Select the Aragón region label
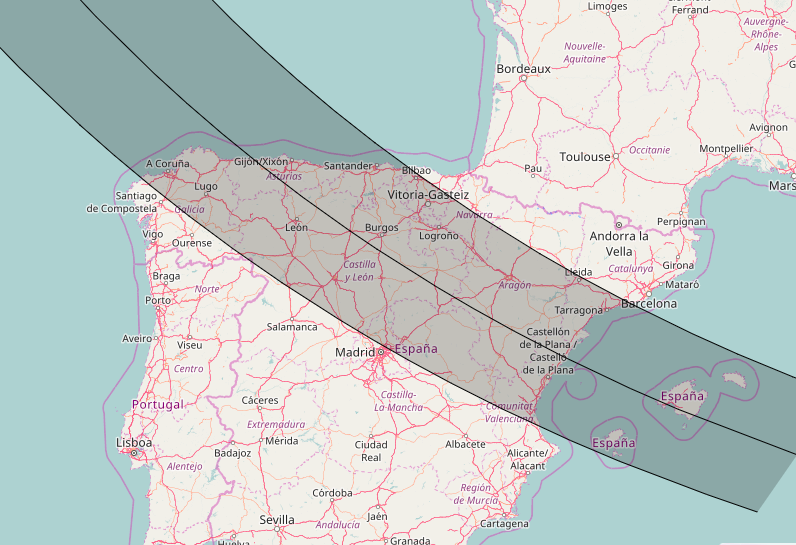Screen dimensions: 796x545 pyautogui.click(x=515, y=285)
